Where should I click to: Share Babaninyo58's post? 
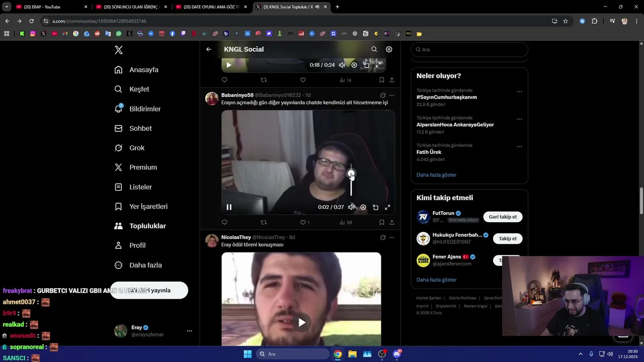click(392, 222)
